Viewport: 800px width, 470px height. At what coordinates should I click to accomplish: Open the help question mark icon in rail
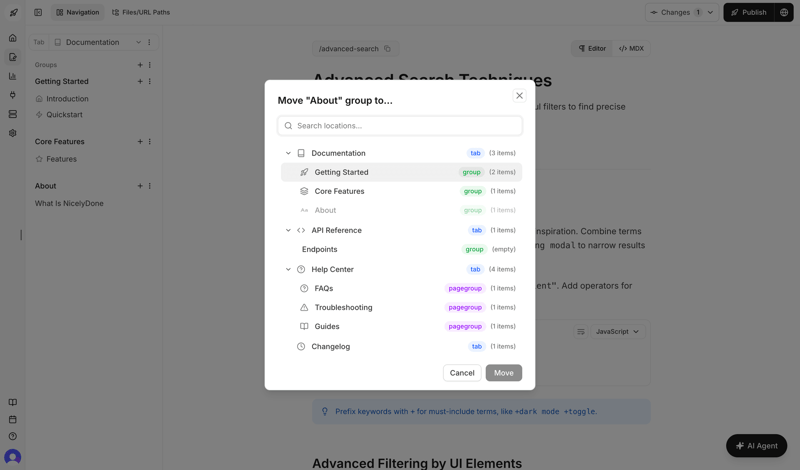click(x=13, y=436)
